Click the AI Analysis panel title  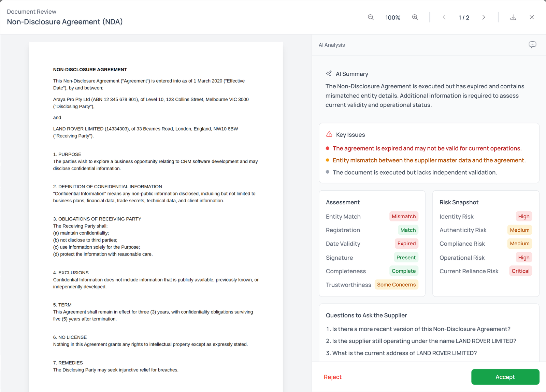pos(332,45)
